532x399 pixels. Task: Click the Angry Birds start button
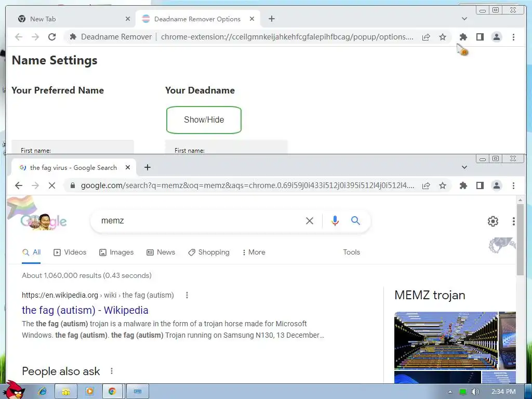click(x=15, y=390)
